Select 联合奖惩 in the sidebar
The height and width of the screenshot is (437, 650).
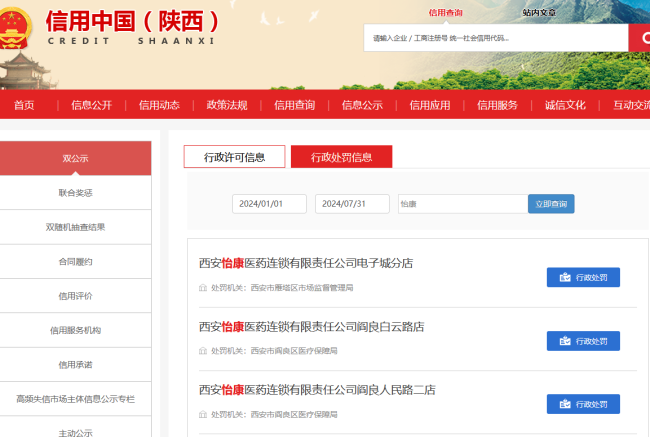click(x=75, y=193)
